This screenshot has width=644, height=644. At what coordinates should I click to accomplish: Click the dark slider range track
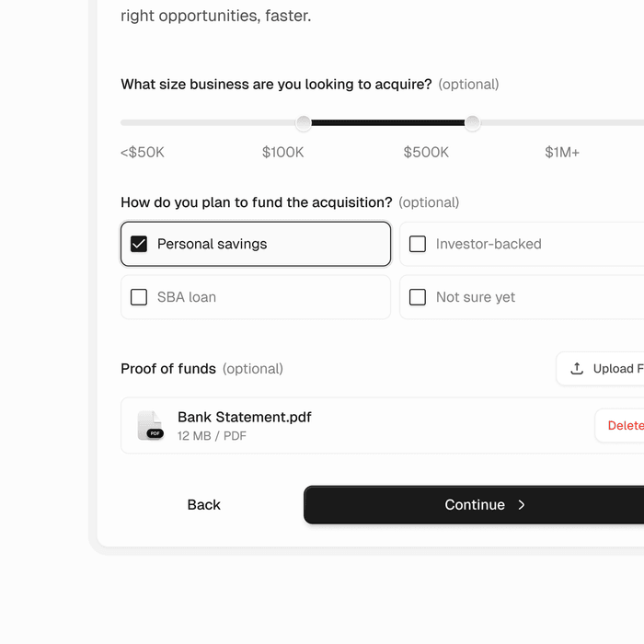(x=387, y=123)
